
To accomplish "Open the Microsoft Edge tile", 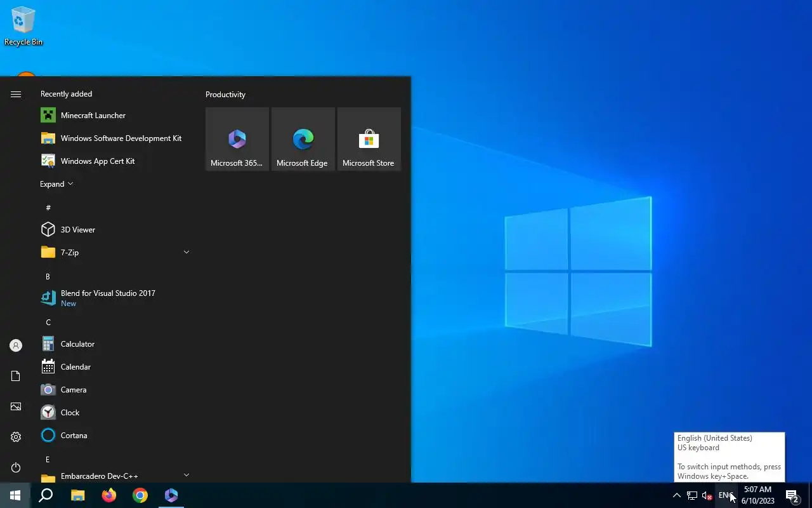I will tap(303, 139).
